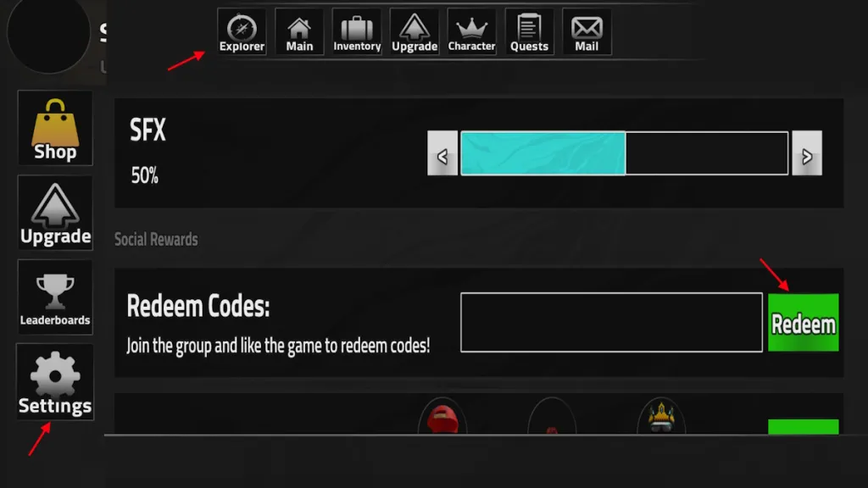Decrease SFX volume with left arrow
The height and width of the screenshot is (488, 868).
(442, 153)
